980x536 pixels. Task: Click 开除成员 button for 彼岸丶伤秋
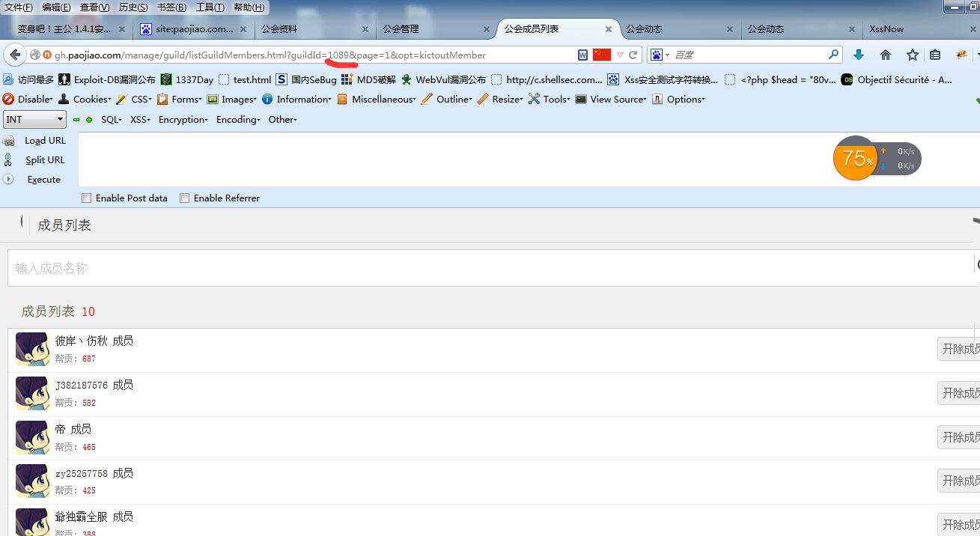point(960,349)
